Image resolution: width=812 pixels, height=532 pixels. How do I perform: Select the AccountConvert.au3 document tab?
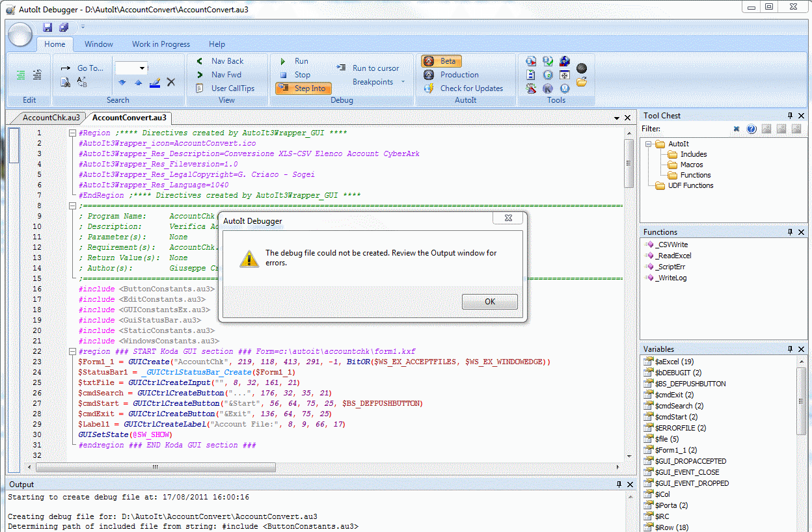[129, 118]
